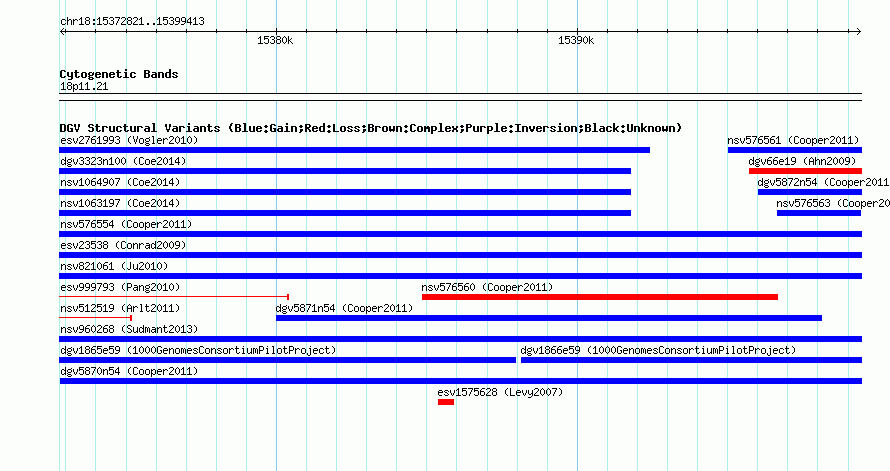Click the blue bar under esv23538
Image resolution: width=890 pixels, height=471 pixels.
[461, 255]
